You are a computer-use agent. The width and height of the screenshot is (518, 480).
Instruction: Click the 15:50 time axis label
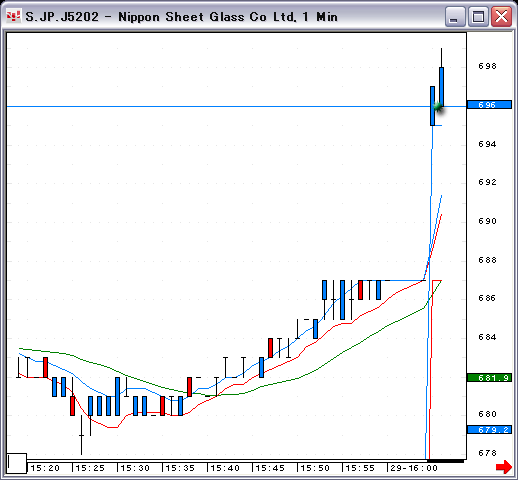[x=315, y=468]
